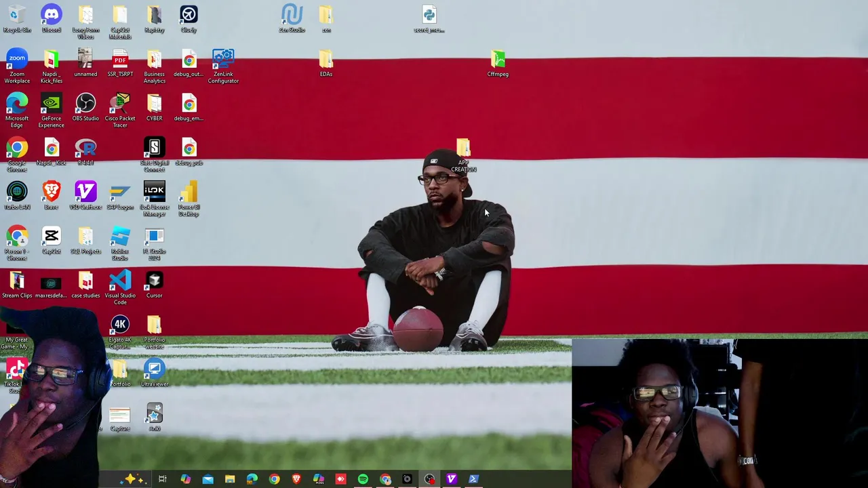The height and width of the screenshot is (488, 868).
Task: Open the Mail app in taskbar
Action: tap(208, 479)
